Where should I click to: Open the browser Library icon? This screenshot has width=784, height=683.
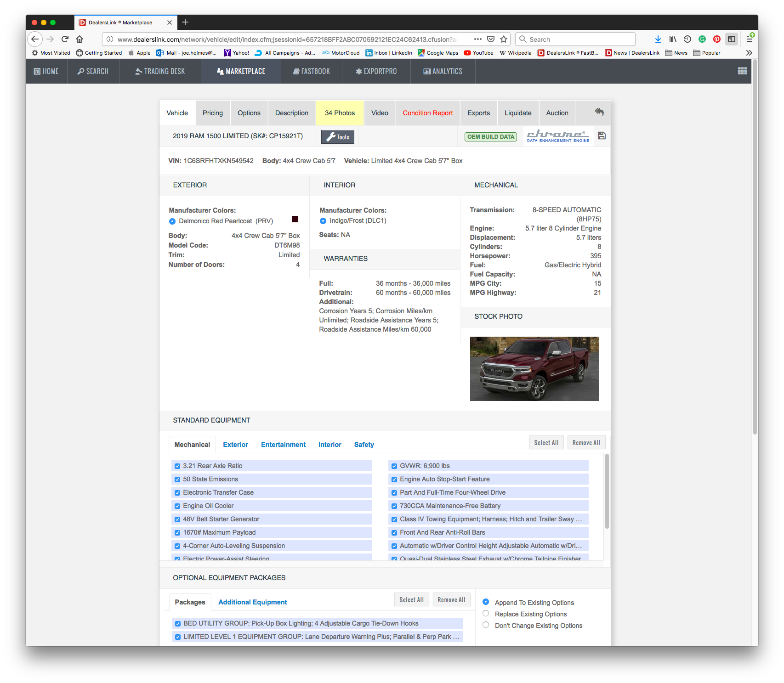tap(673, 39)
